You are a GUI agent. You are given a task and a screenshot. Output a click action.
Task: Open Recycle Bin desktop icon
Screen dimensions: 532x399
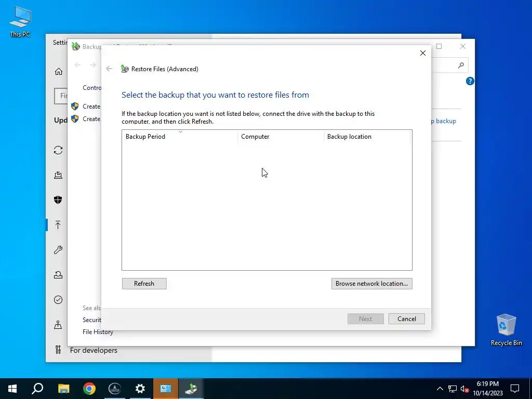click(506, 330)
